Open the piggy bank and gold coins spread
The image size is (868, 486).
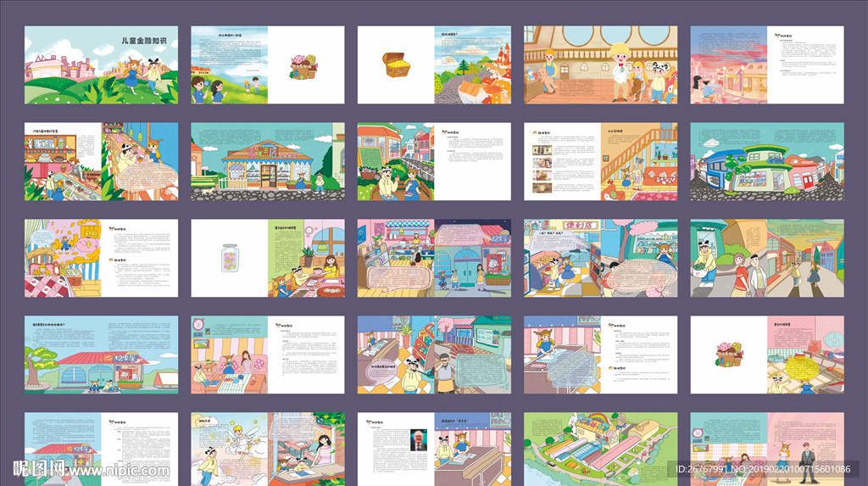coord(102,258)
